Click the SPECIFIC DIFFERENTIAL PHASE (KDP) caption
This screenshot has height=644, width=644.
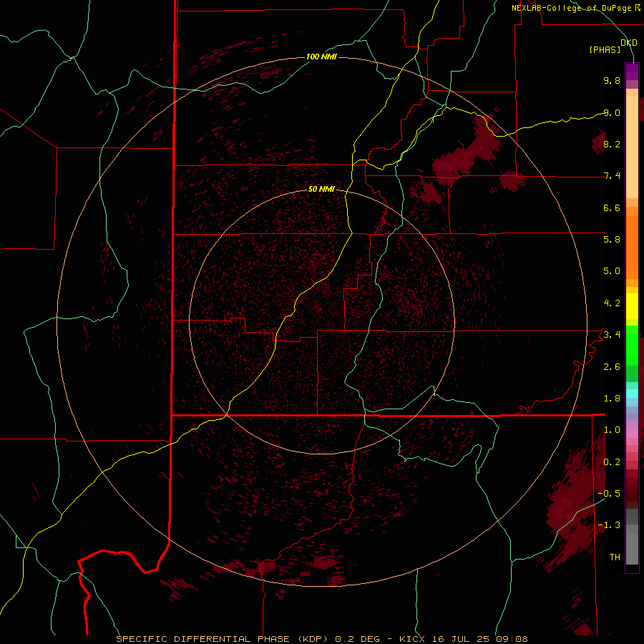(x=223, y=639)
